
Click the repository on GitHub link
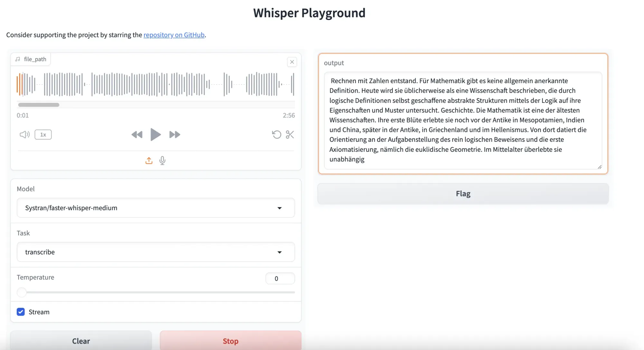(174, 35)
